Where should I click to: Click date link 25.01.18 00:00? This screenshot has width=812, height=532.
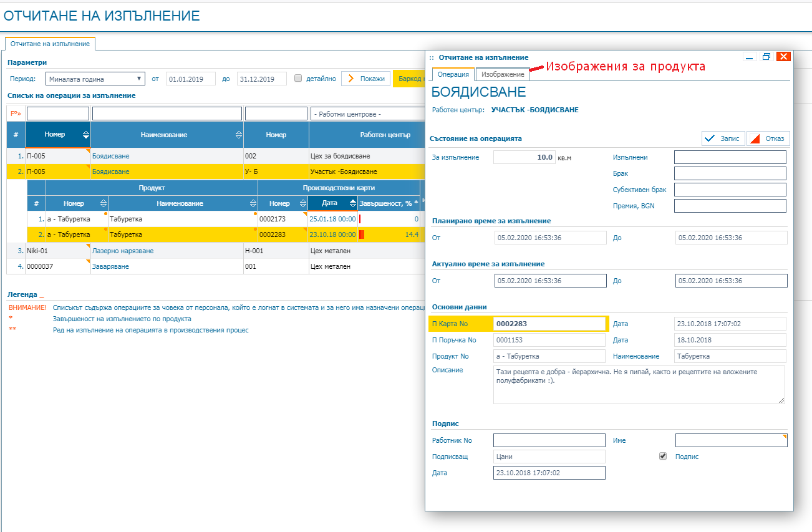332,219
